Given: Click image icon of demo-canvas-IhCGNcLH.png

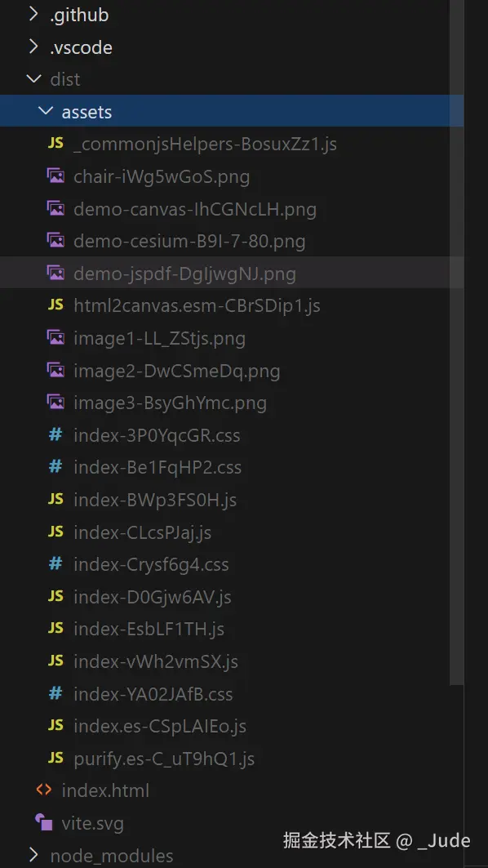Looking at the screenshot, I should point(55,209).
